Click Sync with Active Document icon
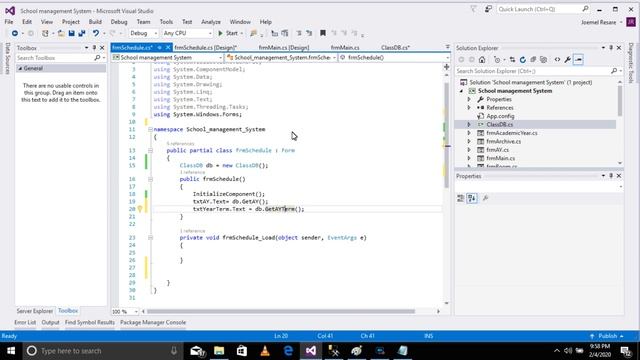The width and height of the screenshot is (640, 360). point(512,60)
